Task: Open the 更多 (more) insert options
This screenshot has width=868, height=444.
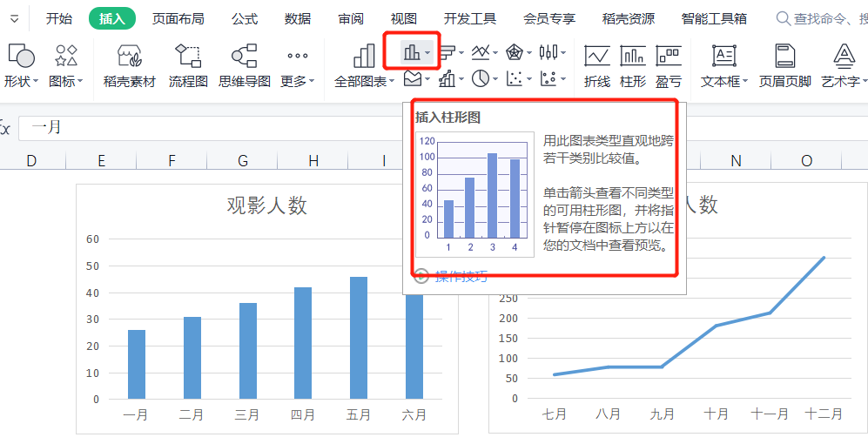Action: pos(297,56)
